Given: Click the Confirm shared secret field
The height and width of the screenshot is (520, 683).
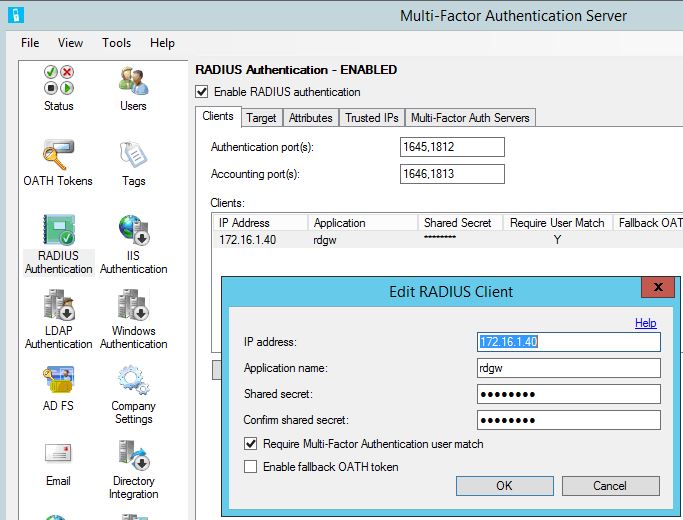Looking at the screenshot, I should [x=568, y=420].
